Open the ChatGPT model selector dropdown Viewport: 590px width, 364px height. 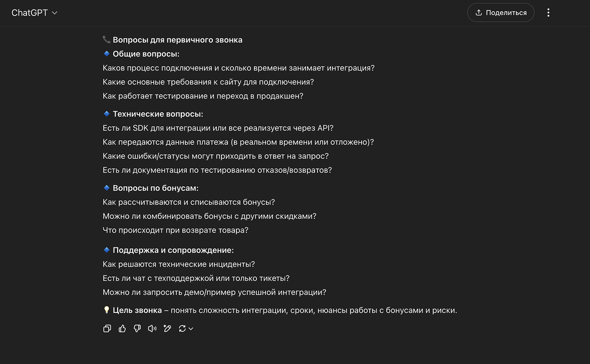click(35, 13)
